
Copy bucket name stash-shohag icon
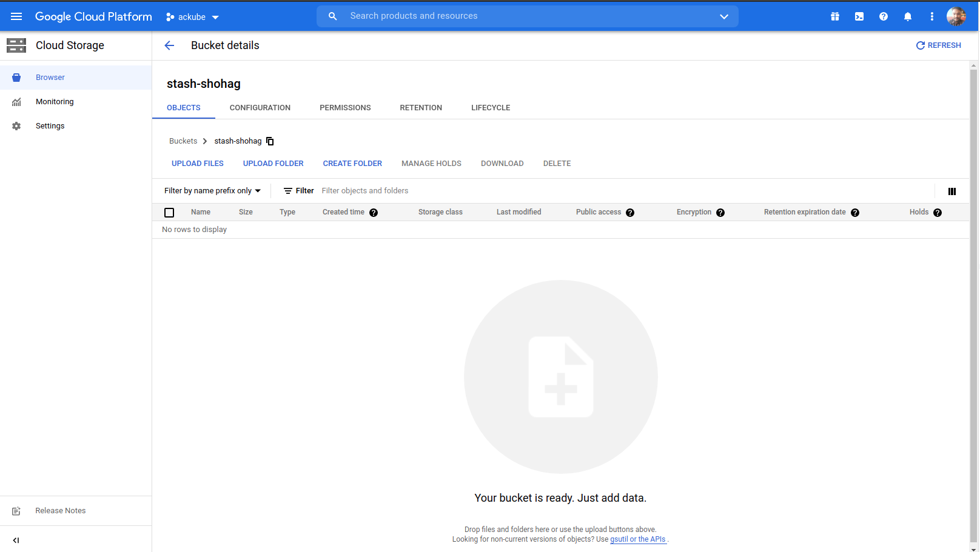tap(270, 141)
